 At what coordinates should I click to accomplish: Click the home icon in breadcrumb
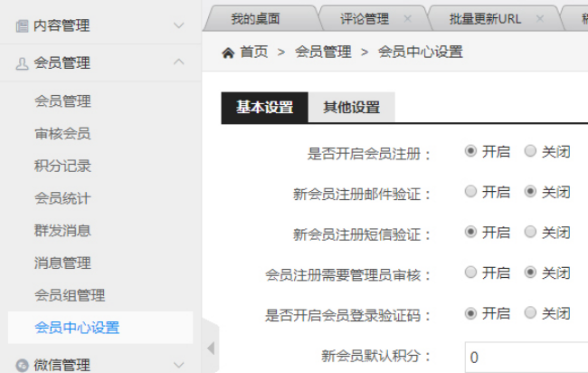tap(228, 53)
